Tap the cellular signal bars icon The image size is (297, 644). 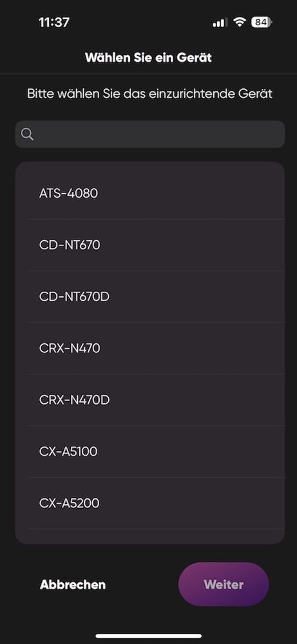click(x=220, y=23)
